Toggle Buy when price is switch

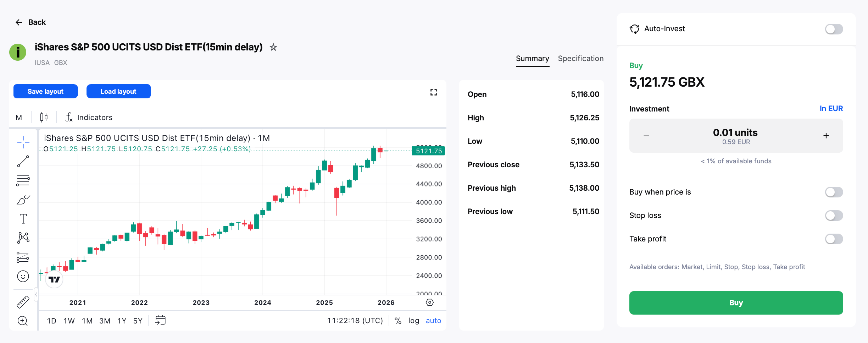834,192
